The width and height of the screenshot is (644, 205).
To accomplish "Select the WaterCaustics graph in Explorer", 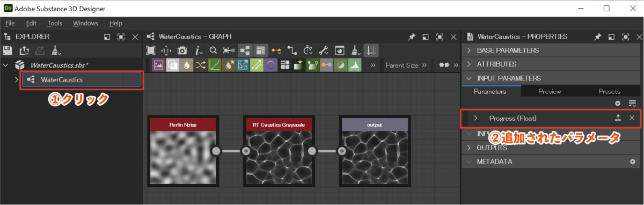I will pyautogui.click(x=81, y=79).
